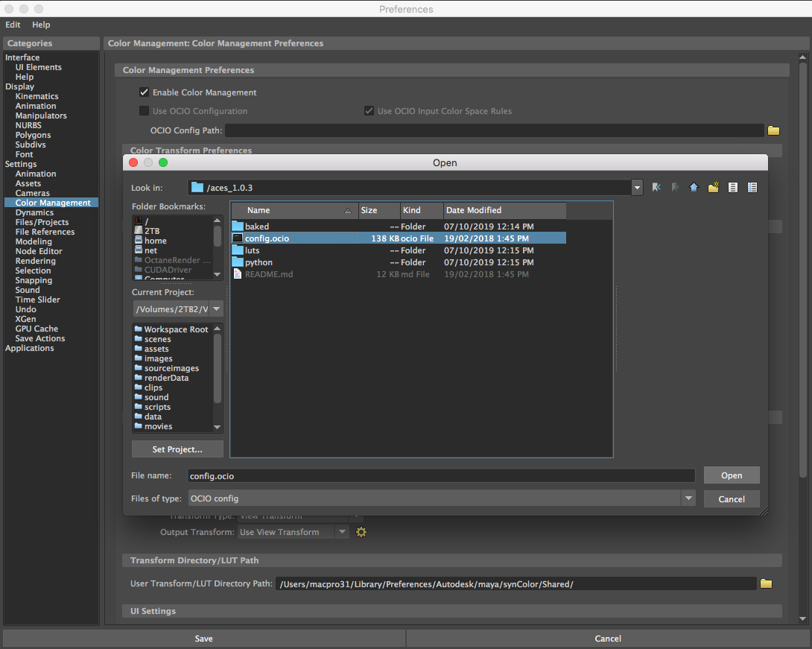Toggle Use OCIO Configuration checkbox

145,111
